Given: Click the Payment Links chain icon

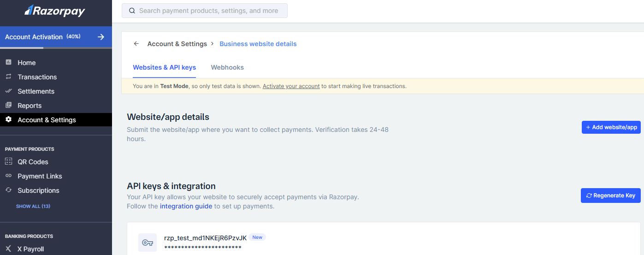Looking at the screenshot, I should pos(8,176).
